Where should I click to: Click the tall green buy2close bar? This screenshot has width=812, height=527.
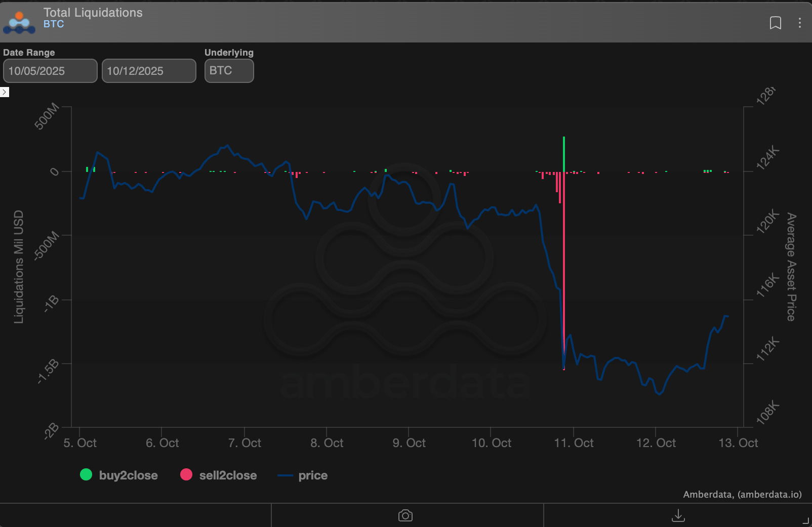tap(563, 154)
